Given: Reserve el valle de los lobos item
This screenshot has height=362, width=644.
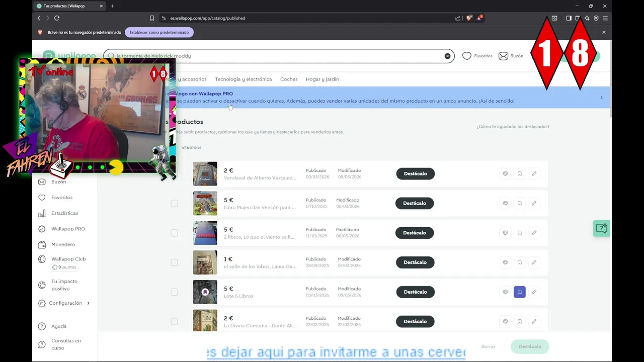Looking at the screenshot, I should click(x=520, y=262).
